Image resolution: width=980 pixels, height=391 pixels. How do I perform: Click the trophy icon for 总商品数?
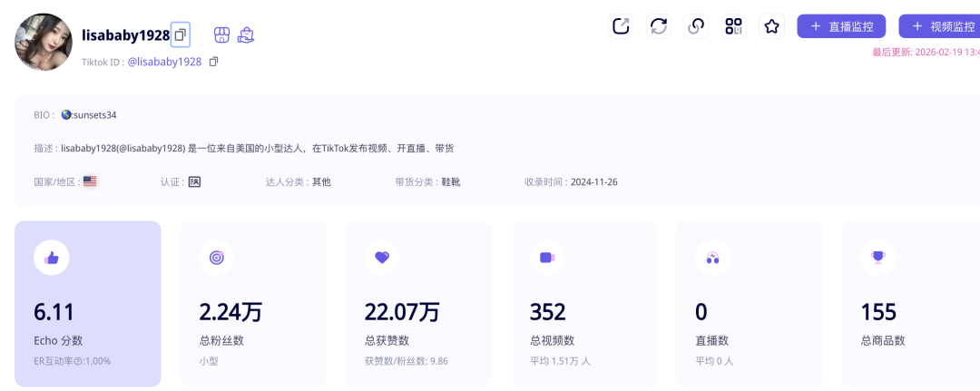(x=877, y=258)
